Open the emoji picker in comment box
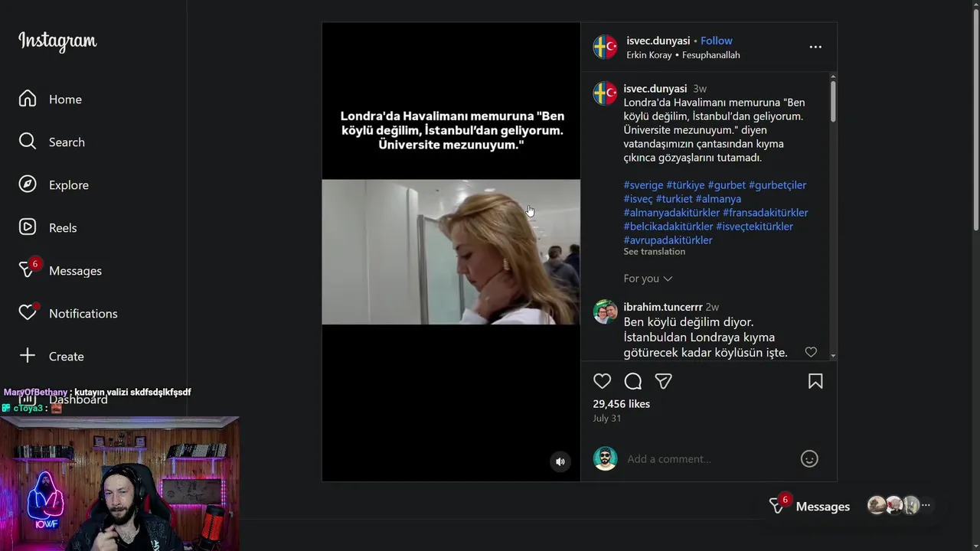Image resolution: width=980 pixels, height=551 pixels. pos(809,458)
